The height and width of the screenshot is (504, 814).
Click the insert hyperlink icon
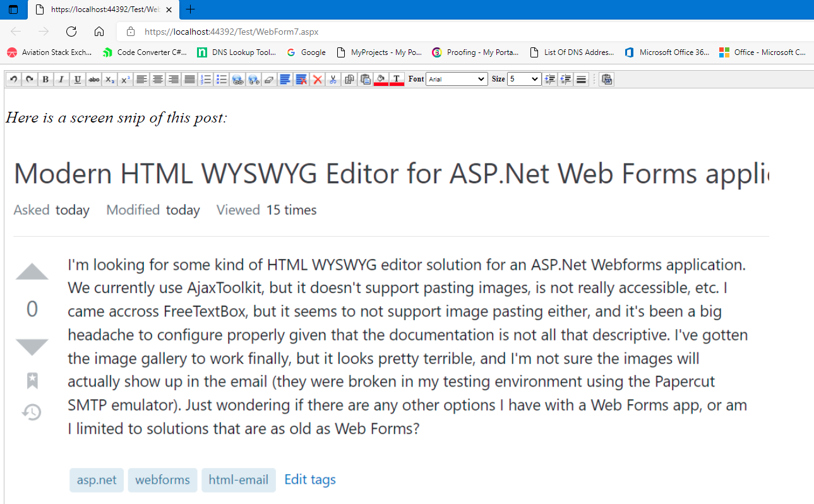coord(238,79)
